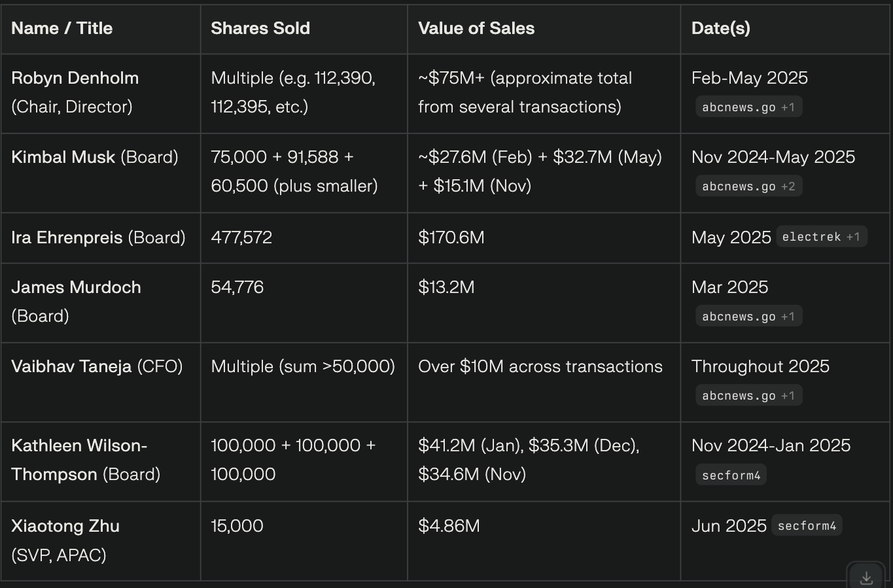Open abcnews.go source in Vaibhav Taneja row
Viewport: 893px width, 588px height.
[x=748, y=396]
